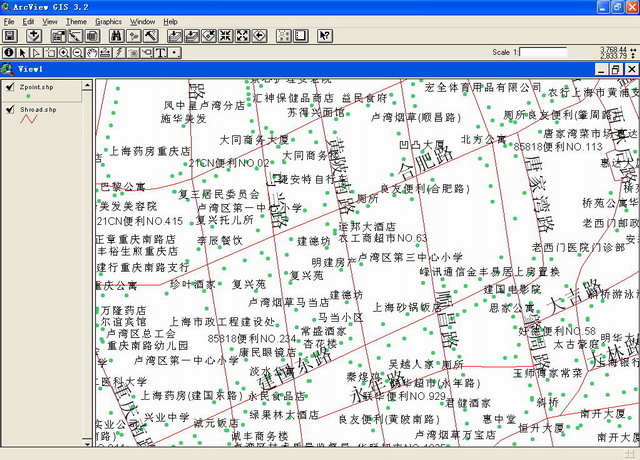Click the legend scrollbar up arrow
The width and height of the screenshot is (640, 460).
coord(87,85)
